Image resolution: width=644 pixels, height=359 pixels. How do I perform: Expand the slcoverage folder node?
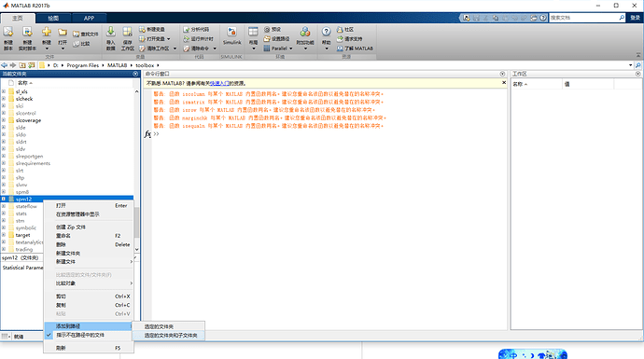(x=4, y=120)
